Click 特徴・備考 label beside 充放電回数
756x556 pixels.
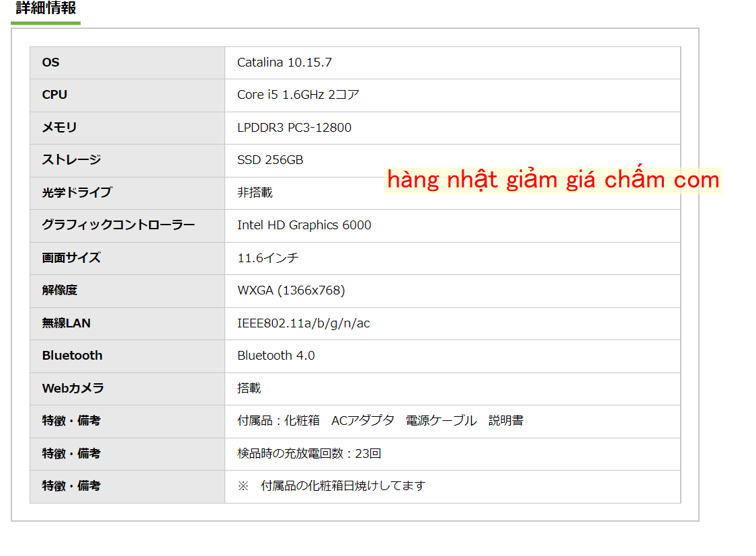click(x=71, y=454)
